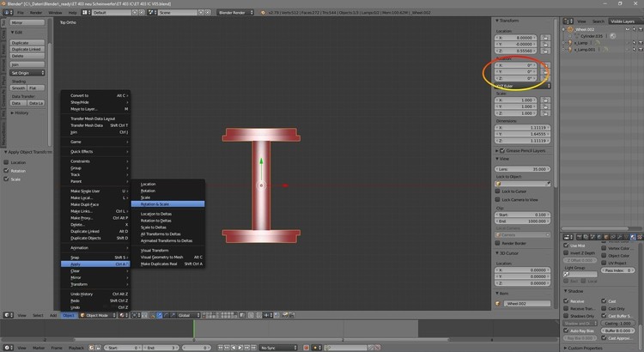Click the Lens value slider field
644x352 pixels.
point(522,169)
